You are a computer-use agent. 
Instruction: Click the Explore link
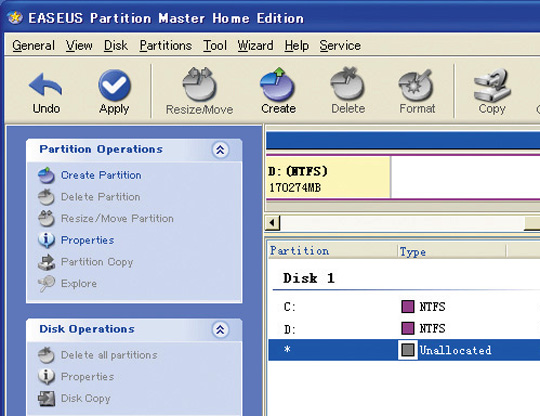coord(79,284)
